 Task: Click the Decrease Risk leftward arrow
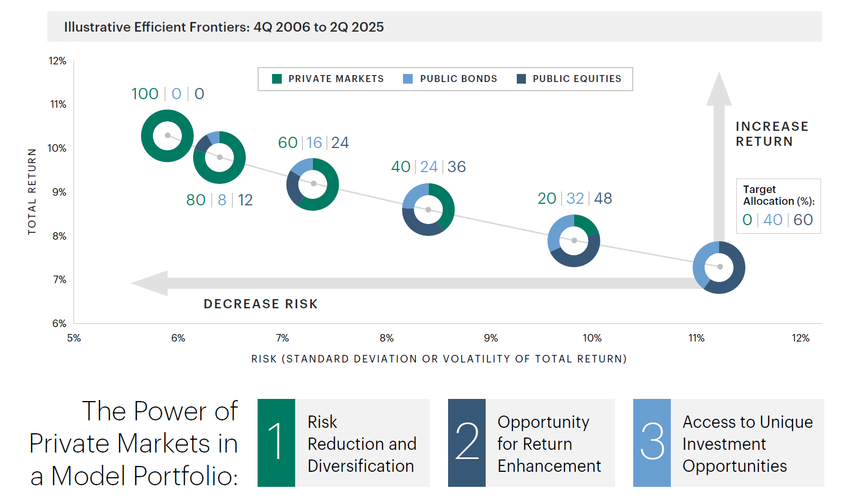point(376,283)
